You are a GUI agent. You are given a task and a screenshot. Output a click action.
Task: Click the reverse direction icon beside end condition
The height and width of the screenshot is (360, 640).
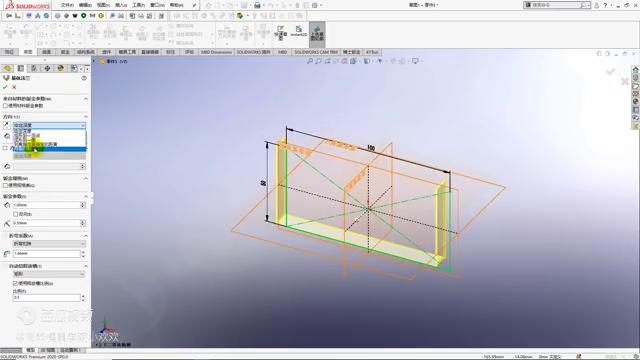point(7,125)
